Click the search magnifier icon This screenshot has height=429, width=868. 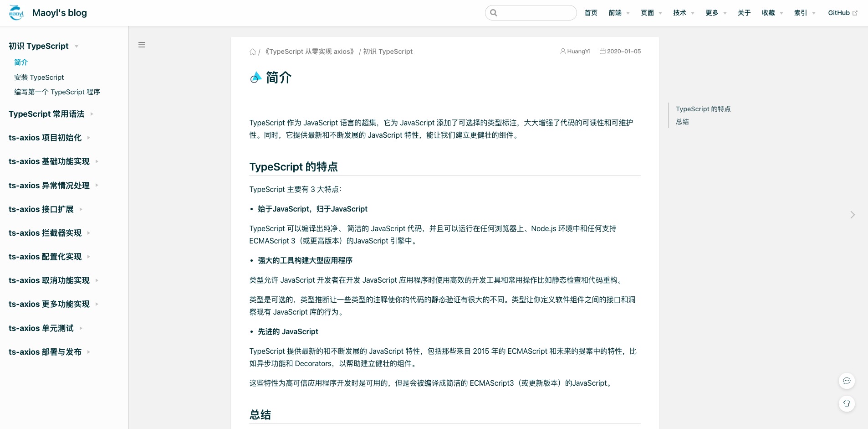click(494, 13)
